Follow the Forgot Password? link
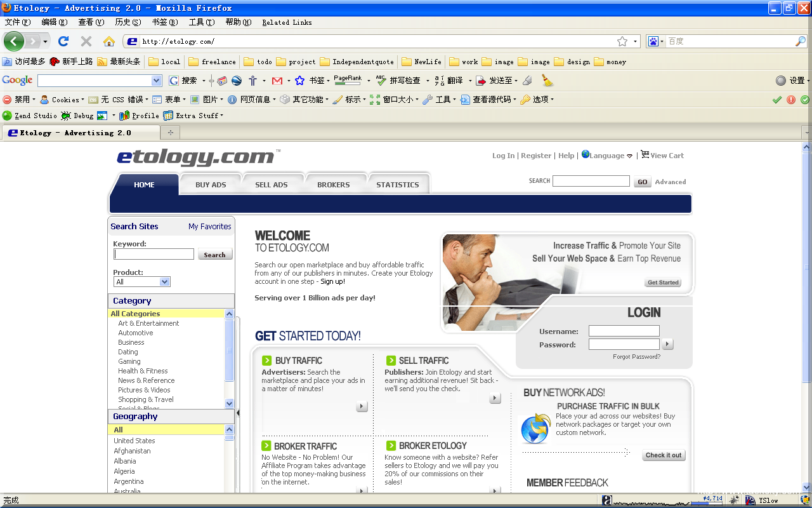 [x=636, y=357]
